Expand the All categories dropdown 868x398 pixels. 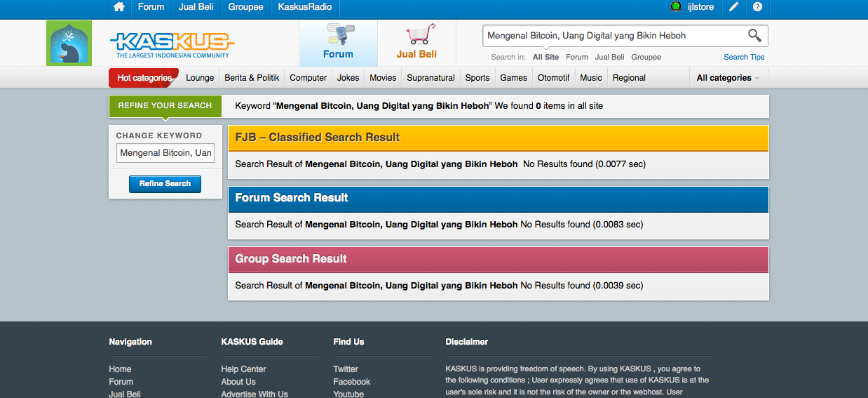pos(728,78)
